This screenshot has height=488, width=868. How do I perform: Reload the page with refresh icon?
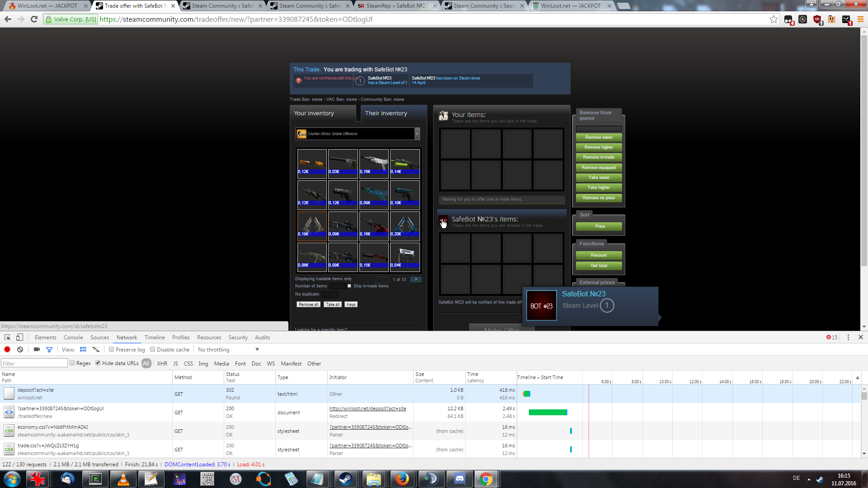pyautogui.click(x=34, y=19)
